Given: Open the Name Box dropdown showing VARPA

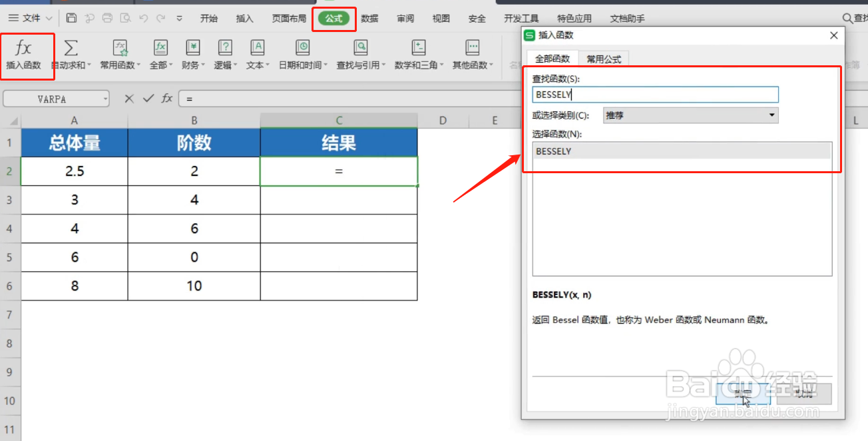Looking at the screenshot, I should [x=105, y=98].
